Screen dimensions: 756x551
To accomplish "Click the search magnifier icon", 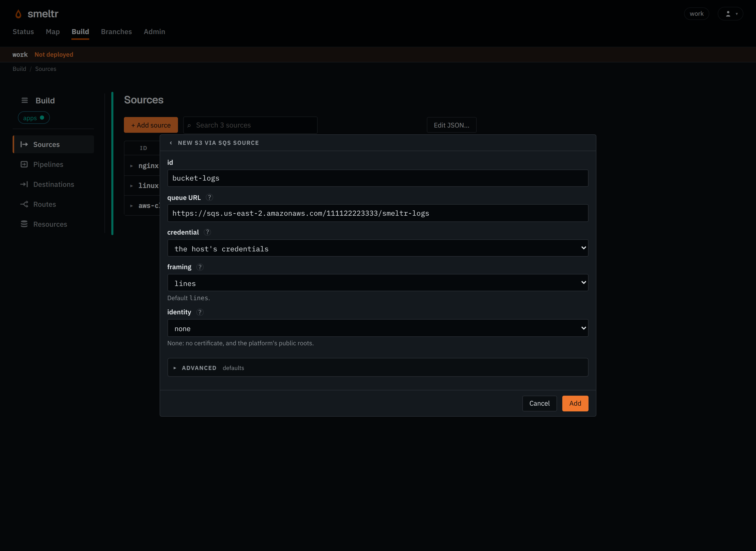I will click(x=189, y=125).
